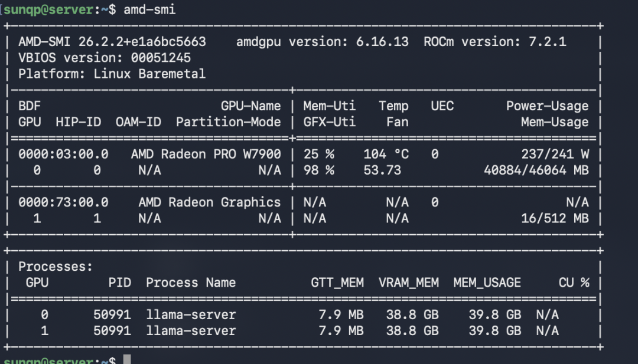The image size is (638, 364).
Task: Click the AMD-SMI version string 26.2.2+e1a6bc5663
Action: tap(142, 42)
